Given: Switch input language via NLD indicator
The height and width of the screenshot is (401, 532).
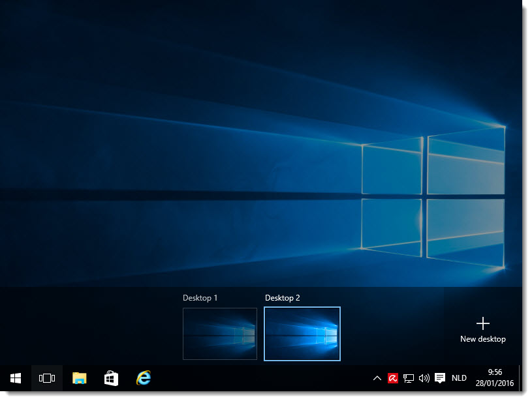Looking at the screenshot, I should tap(459, 378).
